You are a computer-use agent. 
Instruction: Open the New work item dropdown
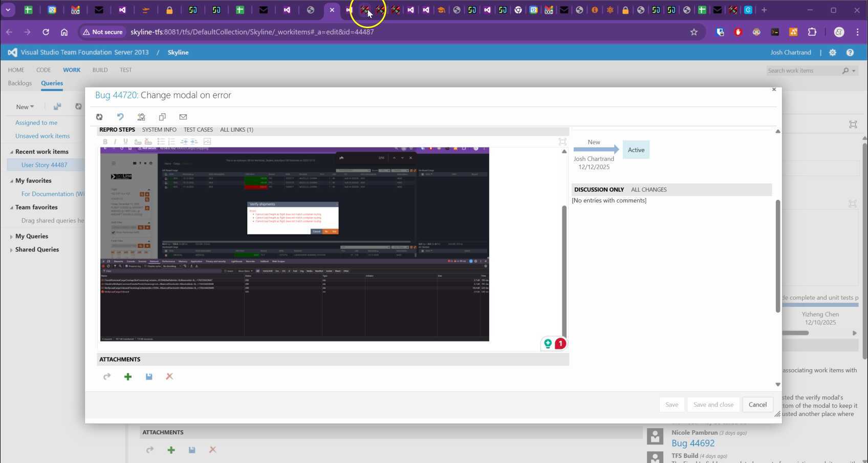point(25,107)
